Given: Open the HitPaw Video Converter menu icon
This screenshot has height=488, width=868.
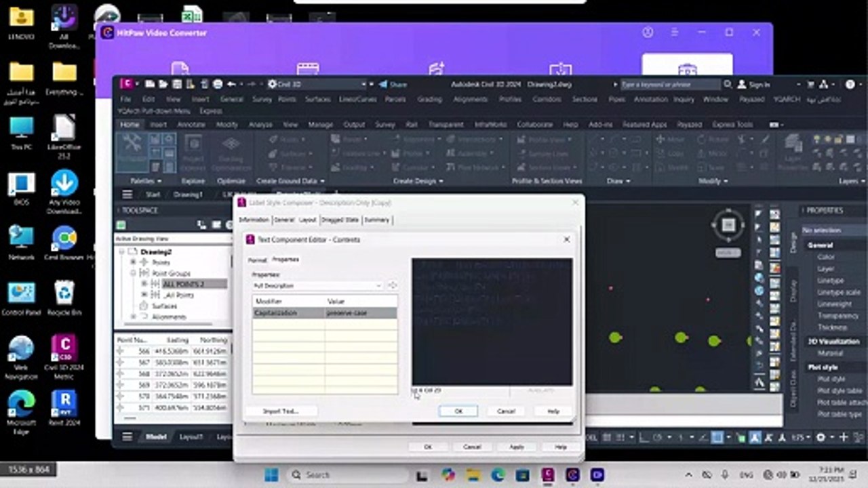Looking at the screenshot, I should [675, 33].
